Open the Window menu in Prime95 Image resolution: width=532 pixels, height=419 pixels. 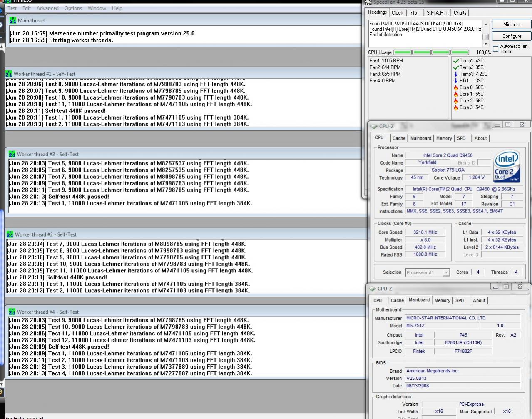tap(97, 8)
